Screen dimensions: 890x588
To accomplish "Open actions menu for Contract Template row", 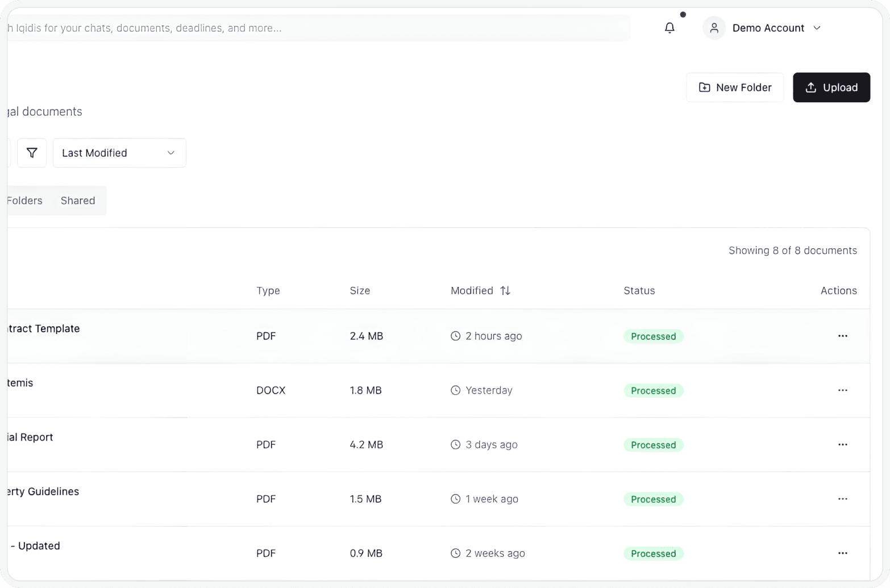I will tap(842, 336).
